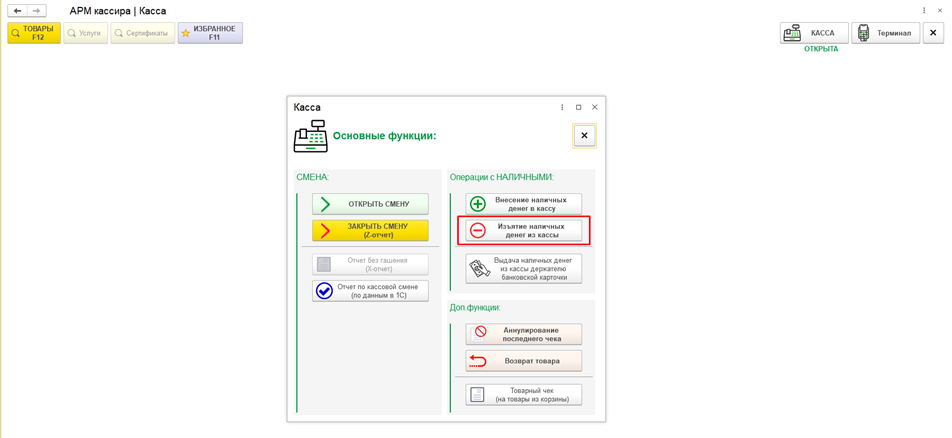Open ТОВАРЫ F12 goods search
952x438 pixels.
[34, 33]
